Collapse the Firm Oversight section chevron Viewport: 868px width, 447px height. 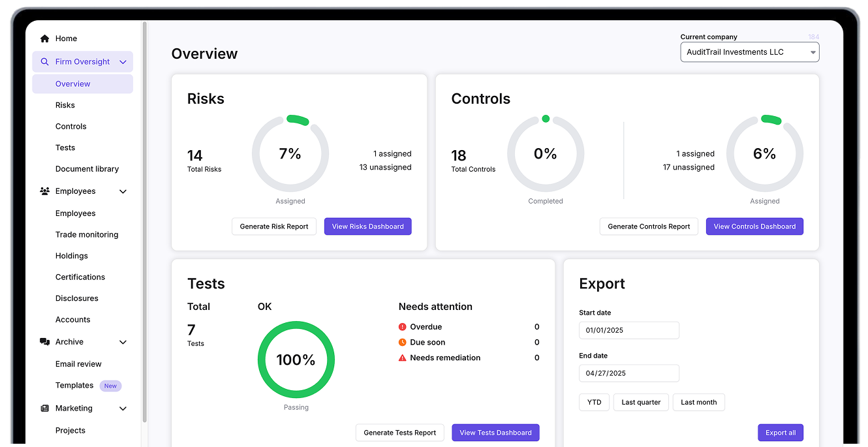pyautogui.click(x=123, y=62)
